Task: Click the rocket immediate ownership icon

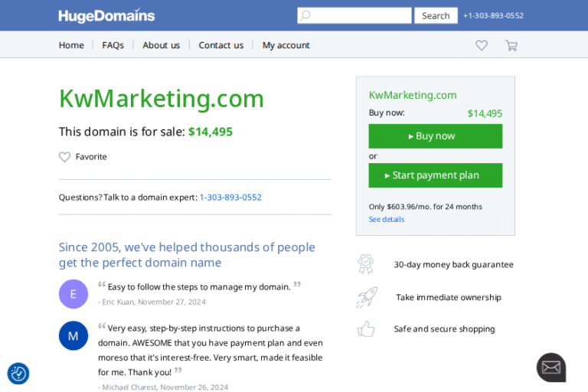Action: [x=366, y=297]
